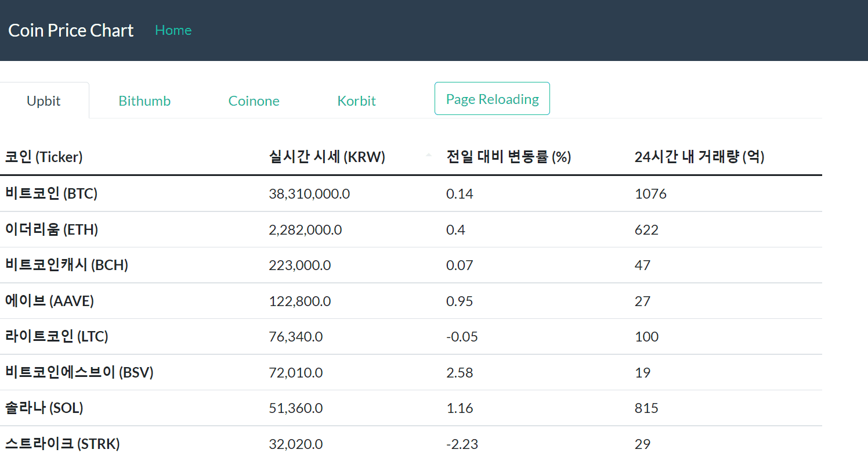The width and height of the screenshot is (868, 460).
Task: Click the AAVE price 122,800.0
Action: 300,301
